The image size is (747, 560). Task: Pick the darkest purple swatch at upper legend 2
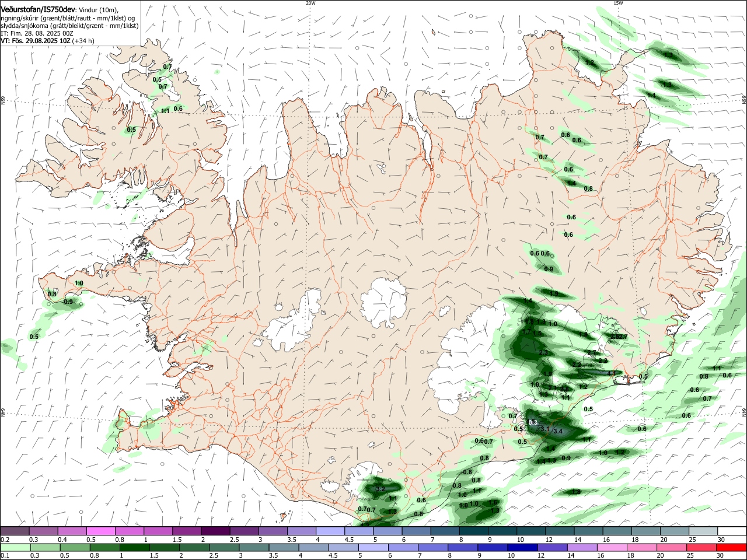215,531
